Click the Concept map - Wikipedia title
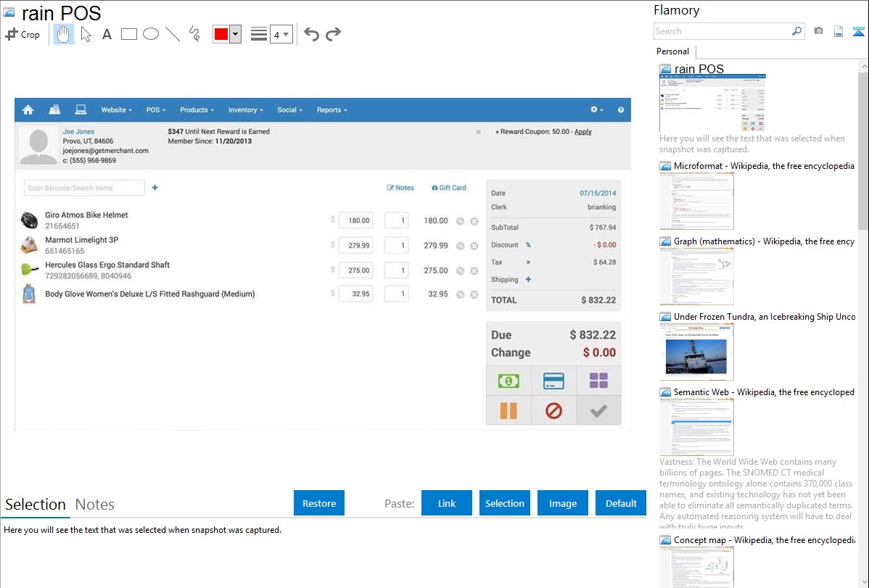869x588 pixels. pos(765,540)
